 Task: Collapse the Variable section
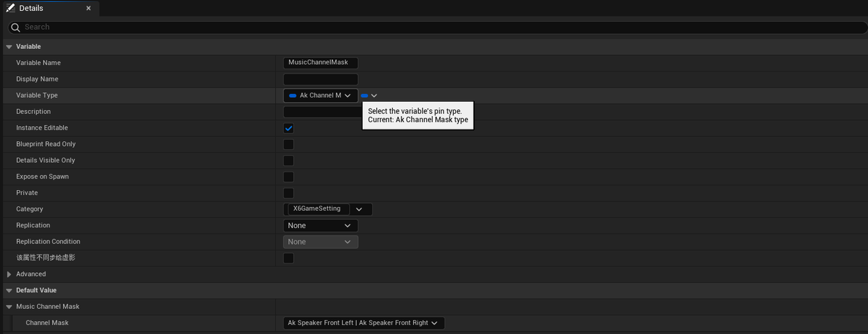pos(9,47)
